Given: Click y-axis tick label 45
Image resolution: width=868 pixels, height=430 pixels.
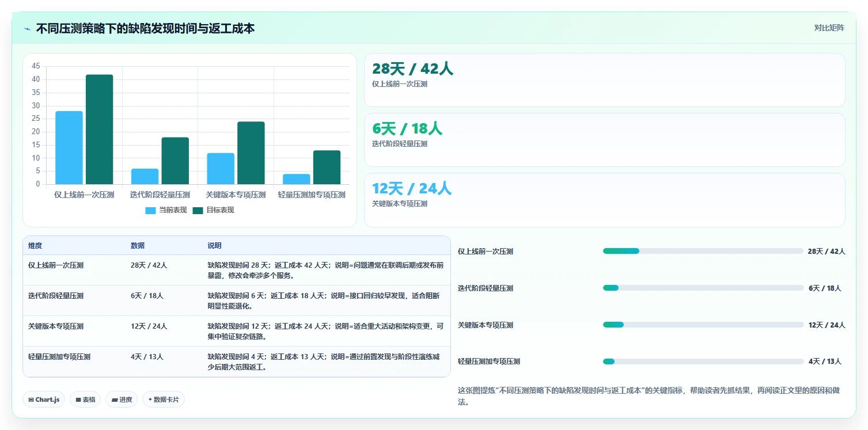Looking at the screenshot, I should [36, 66].
